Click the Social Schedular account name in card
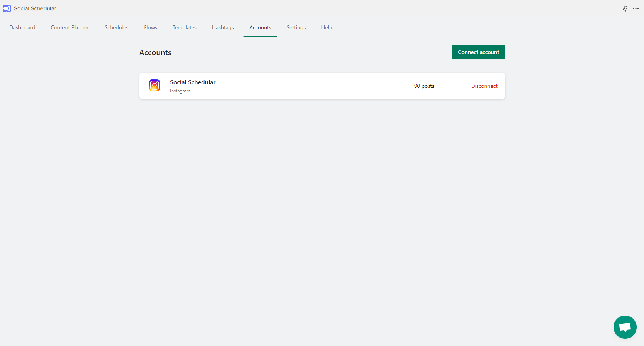This screenshot has height=346, width=644. pos(193,82)
